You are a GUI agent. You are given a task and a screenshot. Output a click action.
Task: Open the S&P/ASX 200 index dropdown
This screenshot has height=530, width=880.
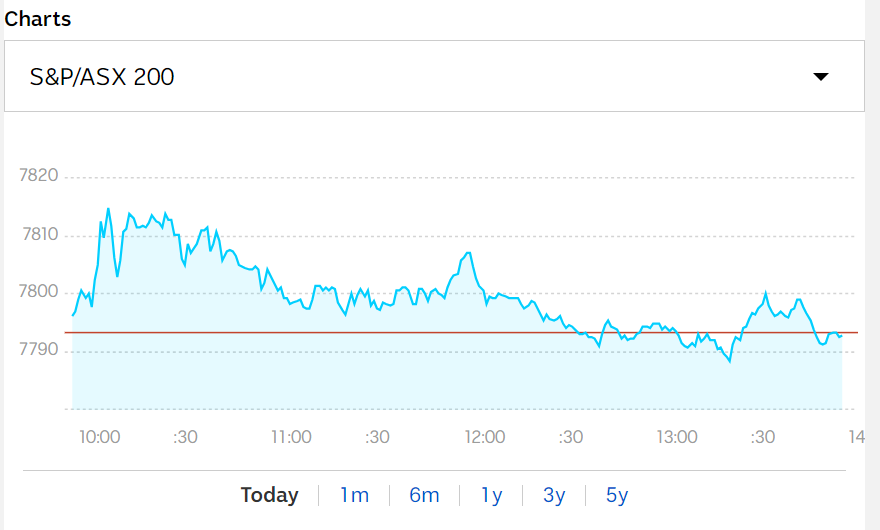[x=434, y=76]
